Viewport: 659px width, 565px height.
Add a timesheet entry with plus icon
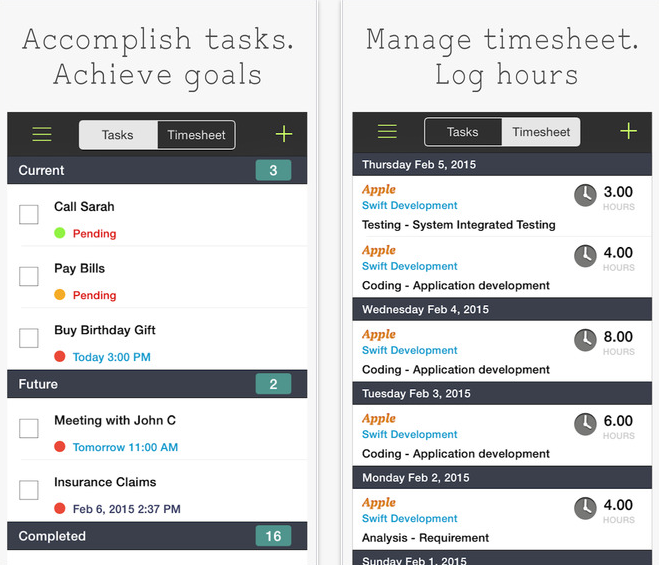click(628, 132)
